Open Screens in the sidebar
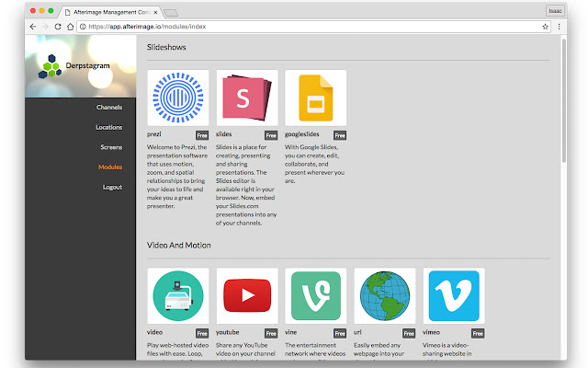Screen dimensions: 588x368 [111, 147]
